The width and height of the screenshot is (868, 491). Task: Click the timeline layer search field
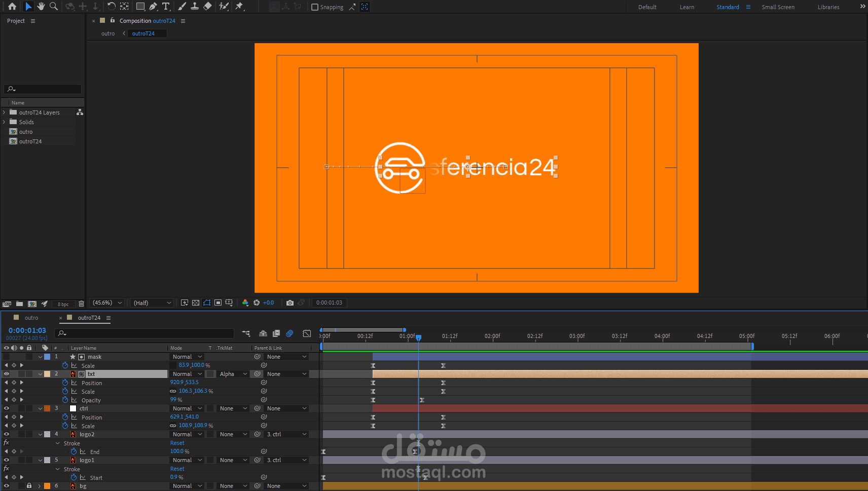click(144, 333)
